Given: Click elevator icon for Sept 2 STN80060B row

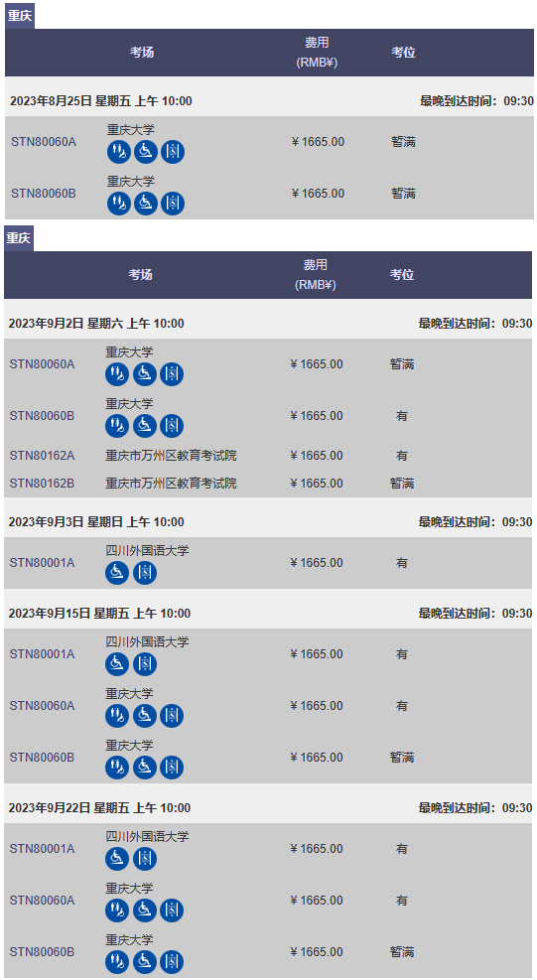Looking at the screenshot, I should click(x=172, y=426).
